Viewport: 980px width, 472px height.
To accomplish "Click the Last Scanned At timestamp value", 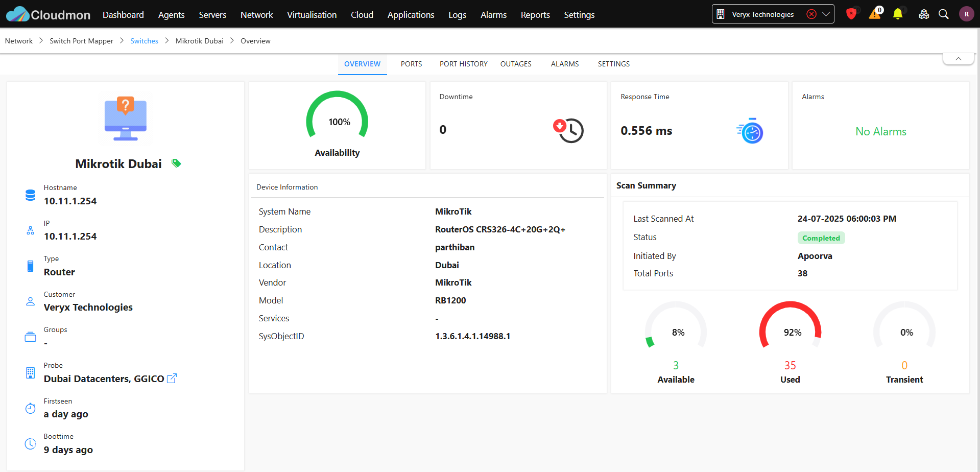I will pyautogui.click(x=847, y=219).
